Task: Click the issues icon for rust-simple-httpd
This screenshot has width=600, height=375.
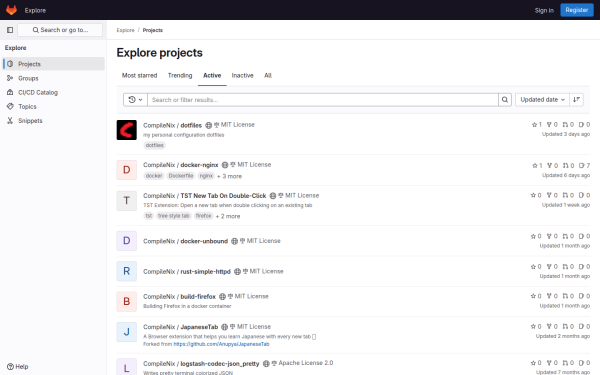Action: (x=582, y=267)
